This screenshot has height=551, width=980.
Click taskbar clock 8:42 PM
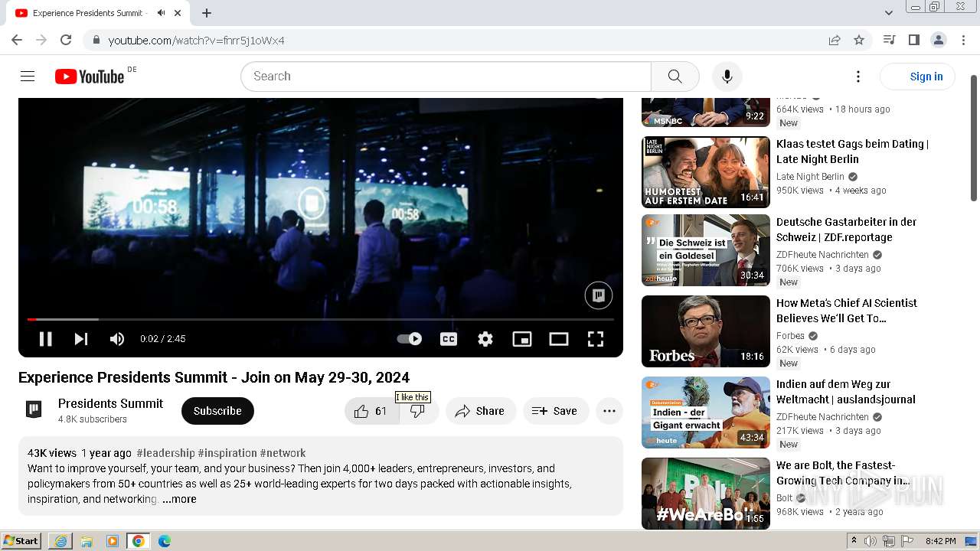coord(940,541)
